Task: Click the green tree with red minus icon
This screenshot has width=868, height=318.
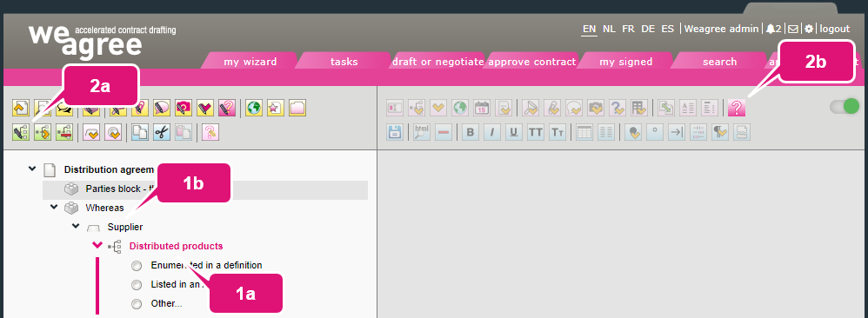Action: point(64,132)
